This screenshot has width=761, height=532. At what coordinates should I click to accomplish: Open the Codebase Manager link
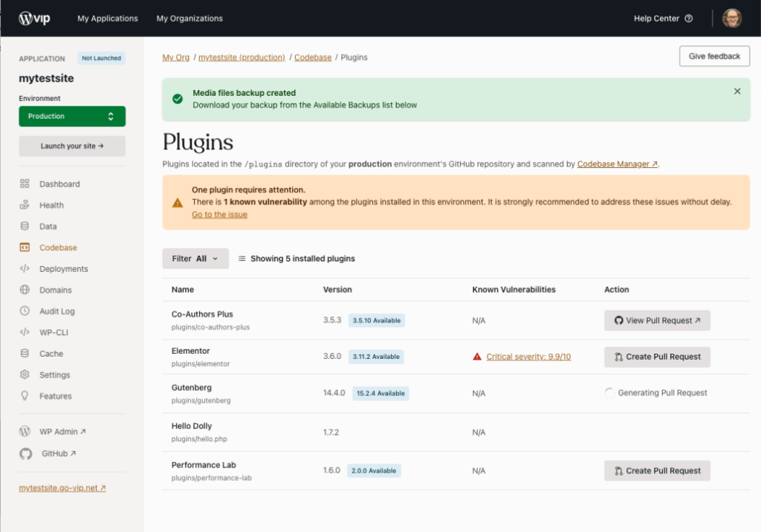pyautogui.click(x=618, y=164)
